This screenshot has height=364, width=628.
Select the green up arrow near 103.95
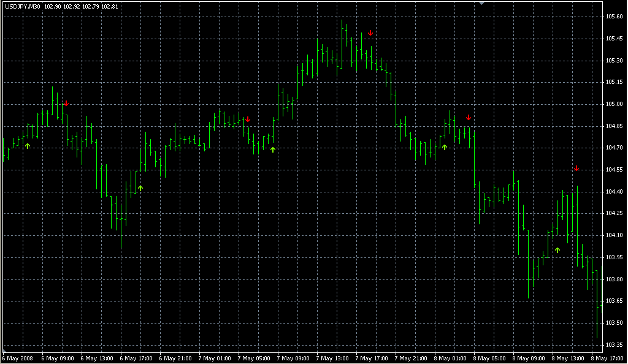pos(557,250)
